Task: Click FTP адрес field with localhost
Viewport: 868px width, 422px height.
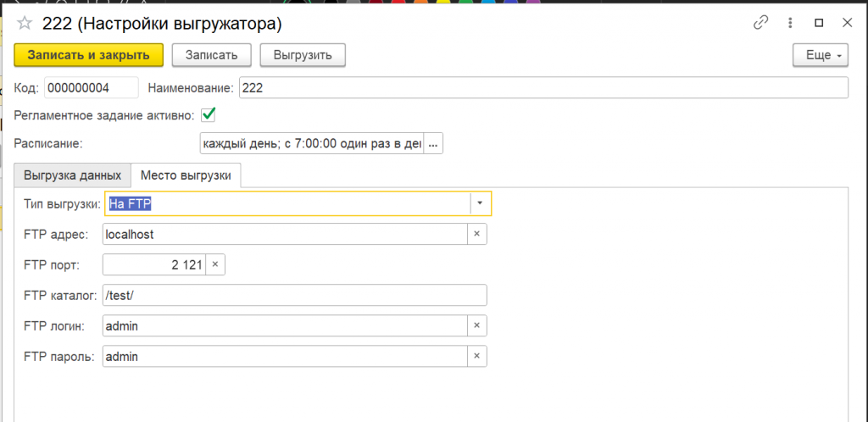Action: [x=285, y=234]
